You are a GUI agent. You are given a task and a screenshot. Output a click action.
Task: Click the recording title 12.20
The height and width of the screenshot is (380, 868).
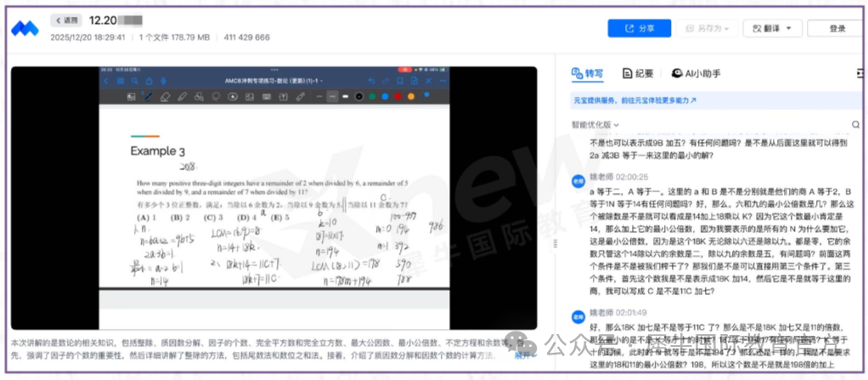tap(103, 20)
